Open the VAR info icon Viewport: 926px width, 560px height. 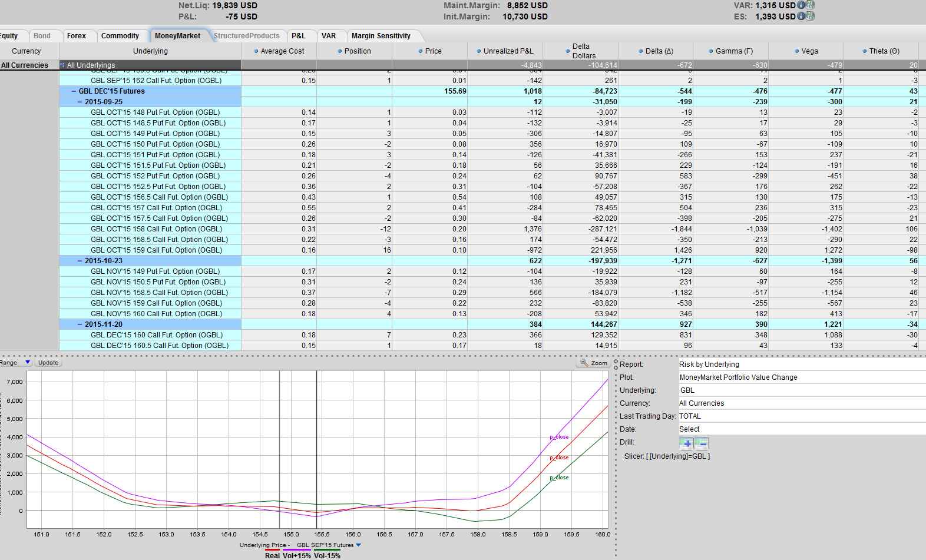click(801, 5)
